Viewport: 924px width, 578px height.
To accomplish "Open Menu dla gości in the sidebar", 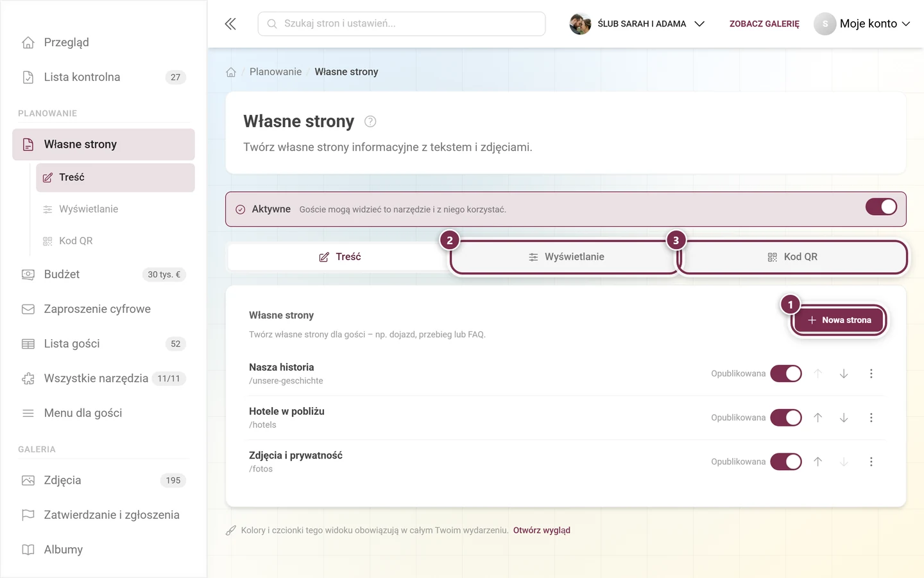I will (x=103, y=413).
